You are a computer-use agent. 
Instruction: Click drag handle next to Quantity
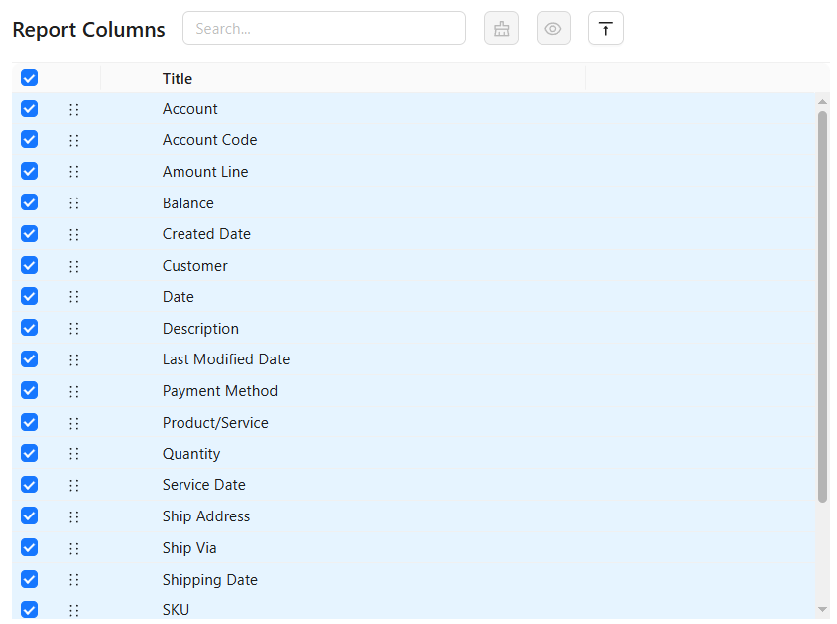74,454
